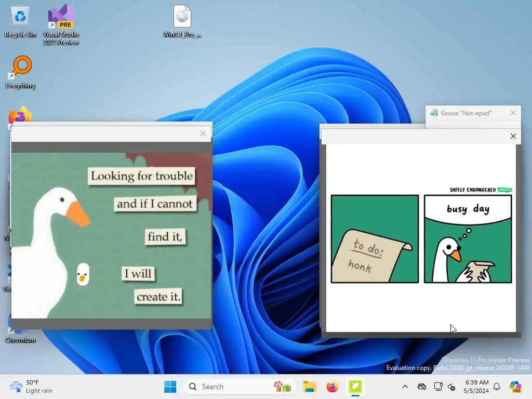
Task: Open the weather widget showing Light rain
Action: click(x=31, y=387)
